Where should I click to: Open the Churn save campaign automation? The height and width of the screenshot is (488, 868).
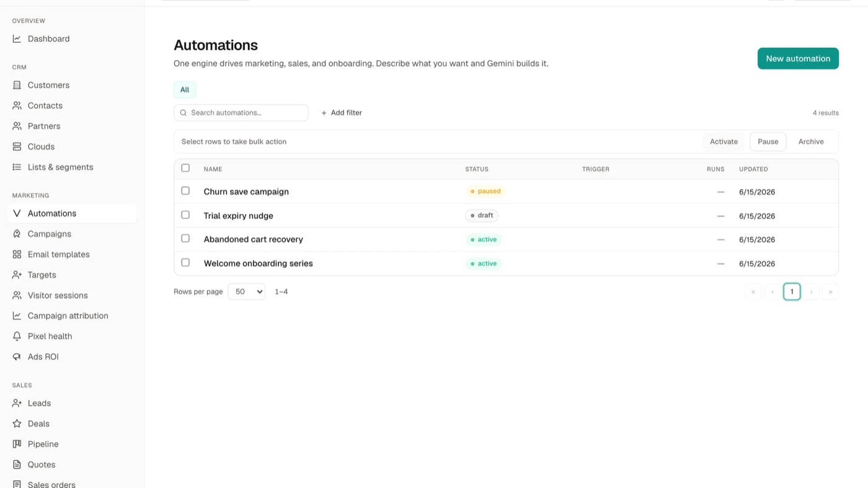click(246, 192)
